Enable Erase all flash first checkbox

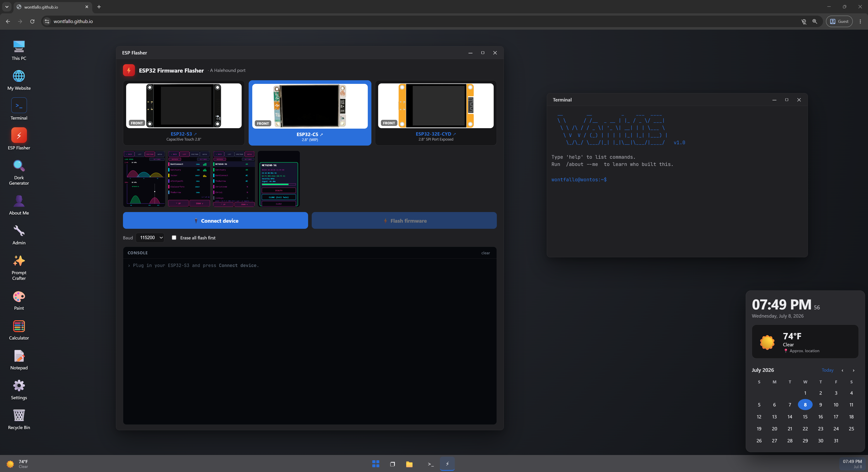[174, 238]
